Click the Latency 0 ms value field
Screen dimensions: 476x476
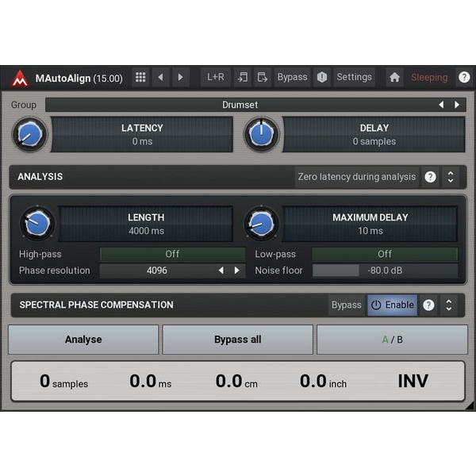pyautogui.click(x=142, y=135)
